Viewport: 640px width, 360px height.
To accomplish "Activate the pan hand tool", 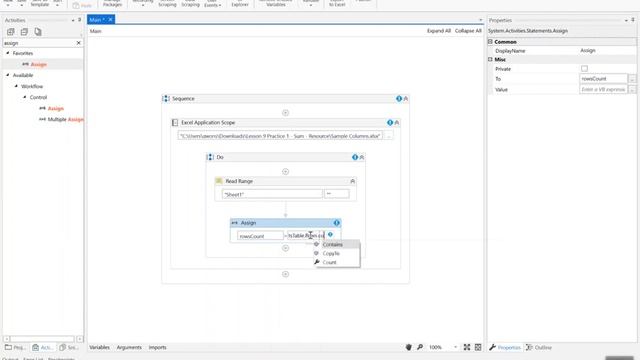I will click(x=409, y=347).
